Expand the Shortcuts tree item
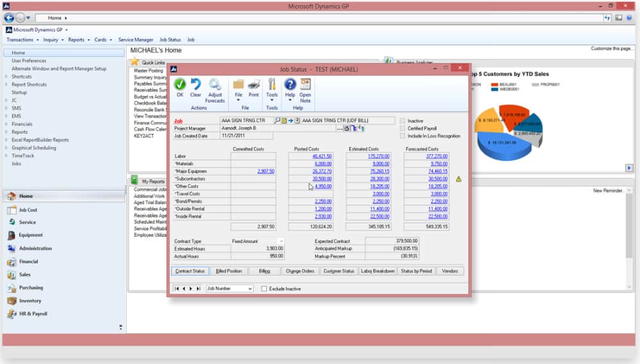Image resolution: width=640 pixels, height=364 pixels. pyautogui.click(x=6, y=76)
